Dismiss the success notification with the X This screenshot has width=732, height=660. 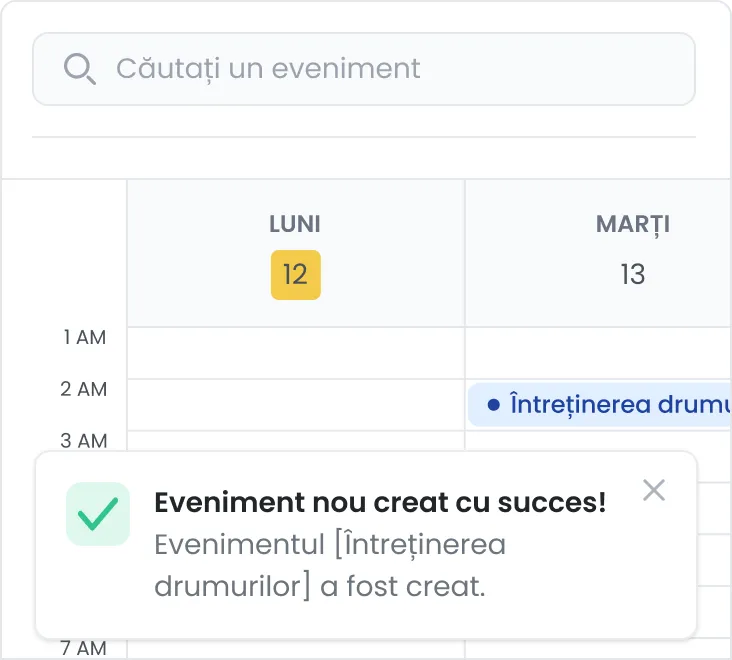(654, 490)
